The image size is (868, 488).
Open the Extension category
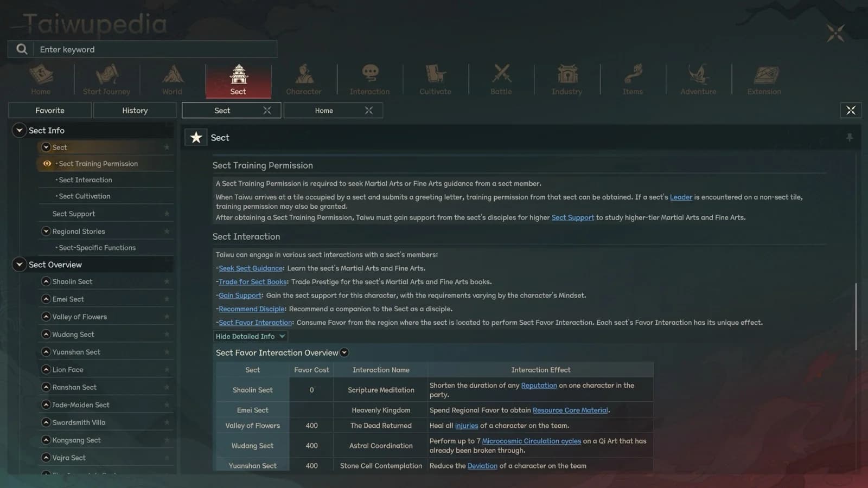[x=764, y=79]
